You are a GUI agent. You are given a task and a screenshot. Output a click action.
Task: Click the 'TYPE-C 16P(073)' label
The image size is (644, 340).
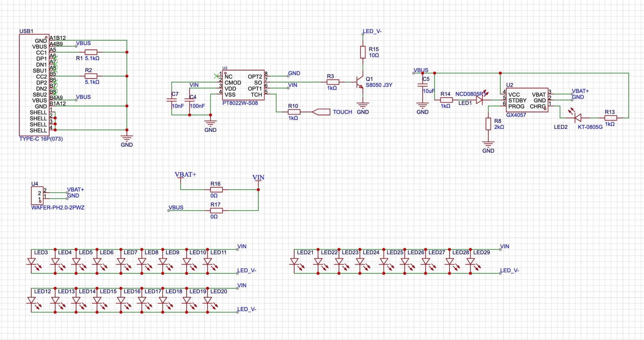[41, 139]
